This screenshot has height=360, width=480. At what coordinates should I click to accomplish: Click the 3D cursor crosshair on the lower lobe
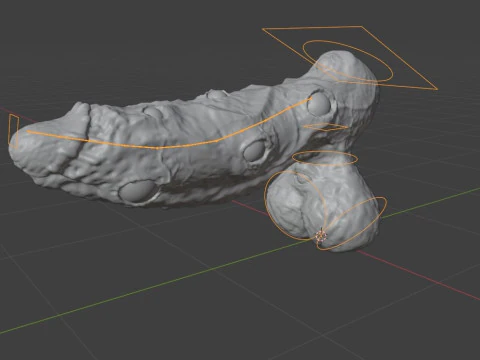321,236
